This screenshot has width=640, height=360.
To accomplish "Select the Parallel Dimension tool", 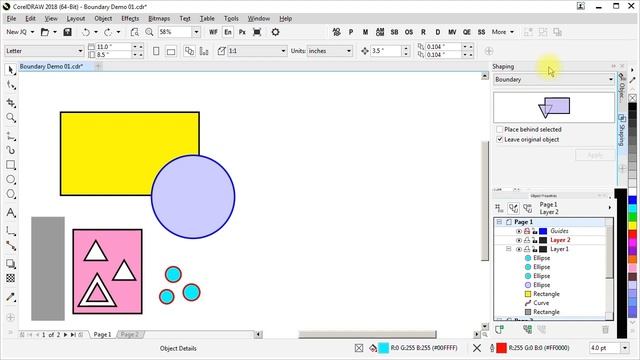I will tap(11, 231).
